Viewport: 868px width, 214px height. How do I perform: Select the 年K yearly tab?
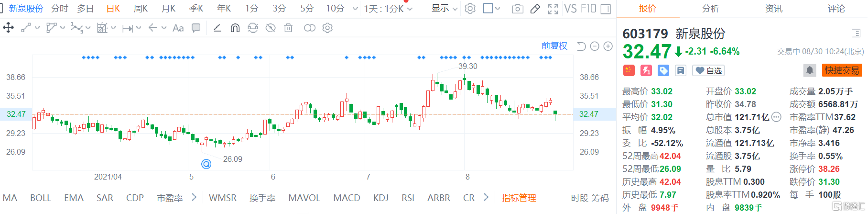pyautogui.click(x=224, y=9)
